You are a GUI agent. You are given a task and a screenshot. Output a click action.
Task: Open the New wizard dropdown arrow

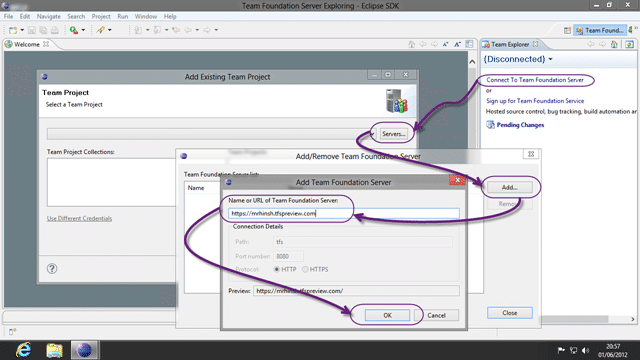click(22, 30)
